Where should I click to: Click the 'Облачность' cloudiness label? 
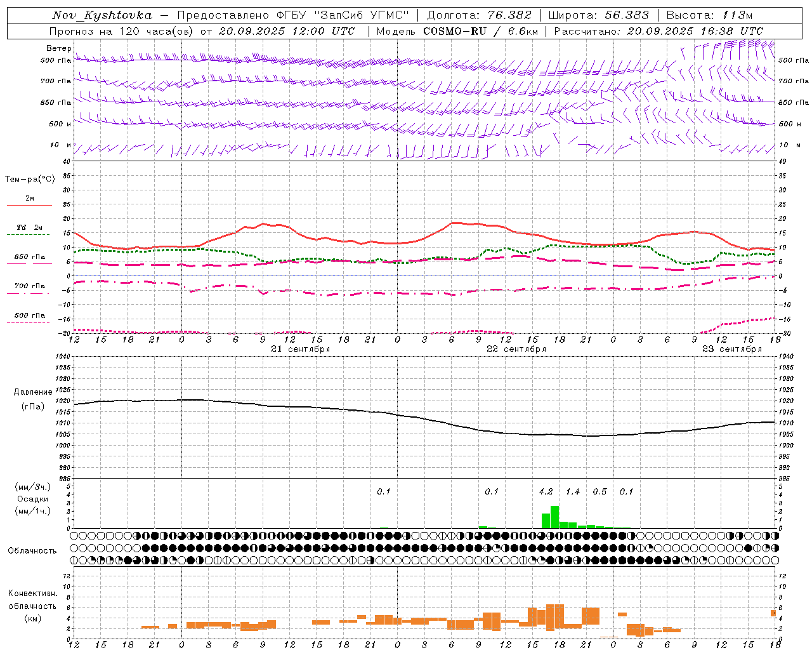click(x=32, y=550)
